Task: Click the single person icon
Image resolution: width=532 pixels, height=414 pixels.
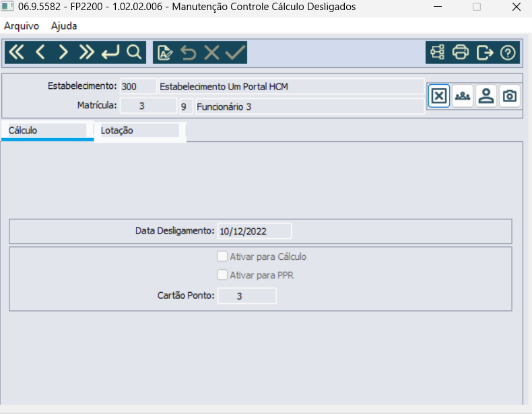Action: click(x=486, y=96)
